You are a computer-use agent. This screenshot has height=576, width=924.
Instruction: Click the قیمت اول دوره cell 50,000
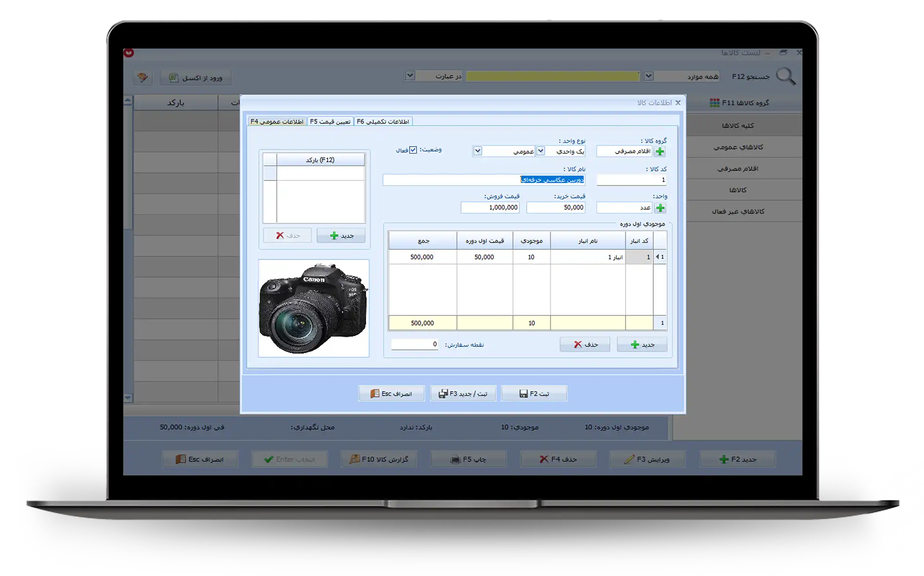485,257
